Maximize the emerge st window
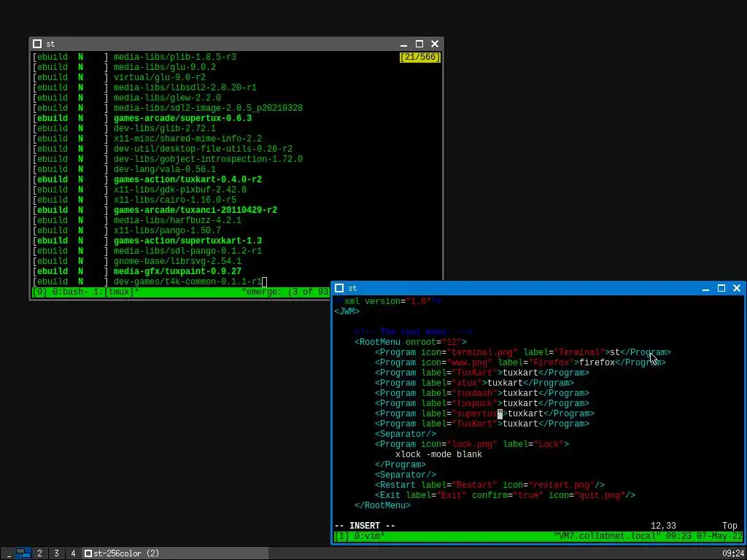 (419, 44)
